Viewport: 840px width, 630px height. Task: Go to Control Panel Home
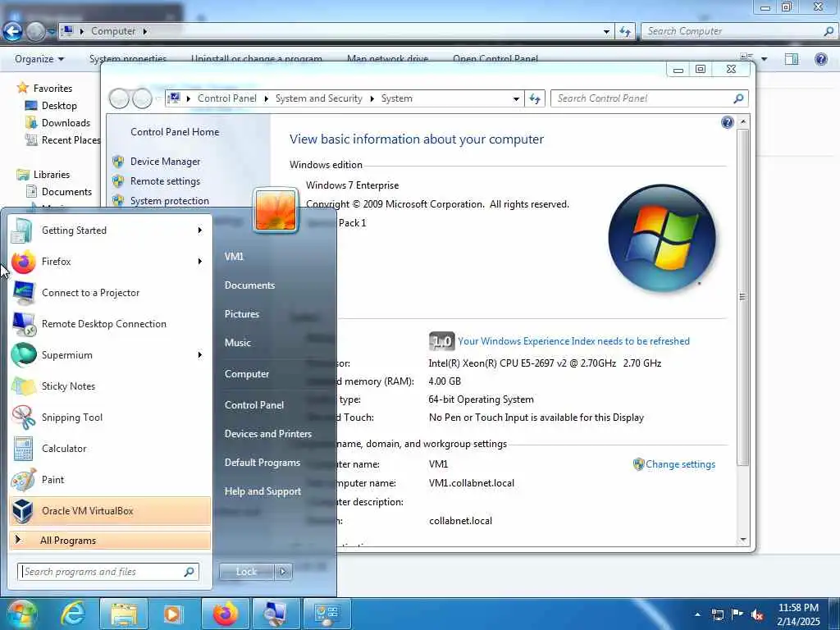[x=175, y=132]
